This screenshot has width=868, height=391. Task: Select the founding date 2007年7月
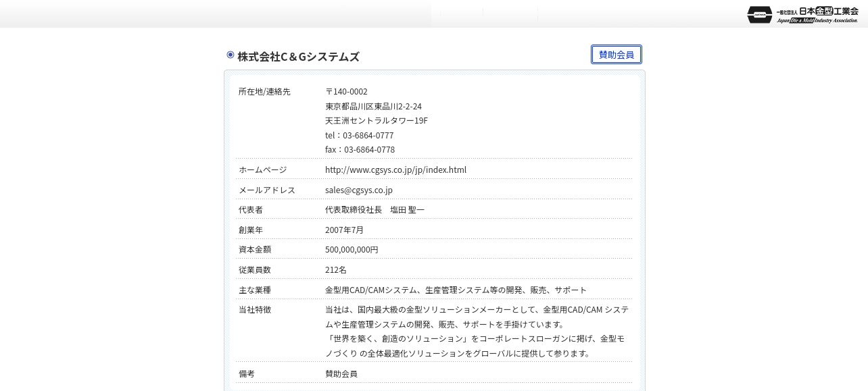tap(344, 230)
